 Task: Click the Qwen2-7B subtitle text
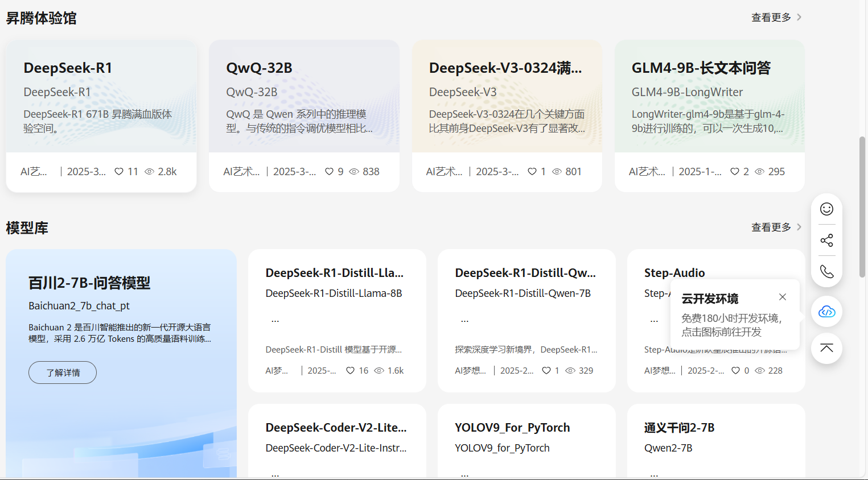(x=668, y=448)
